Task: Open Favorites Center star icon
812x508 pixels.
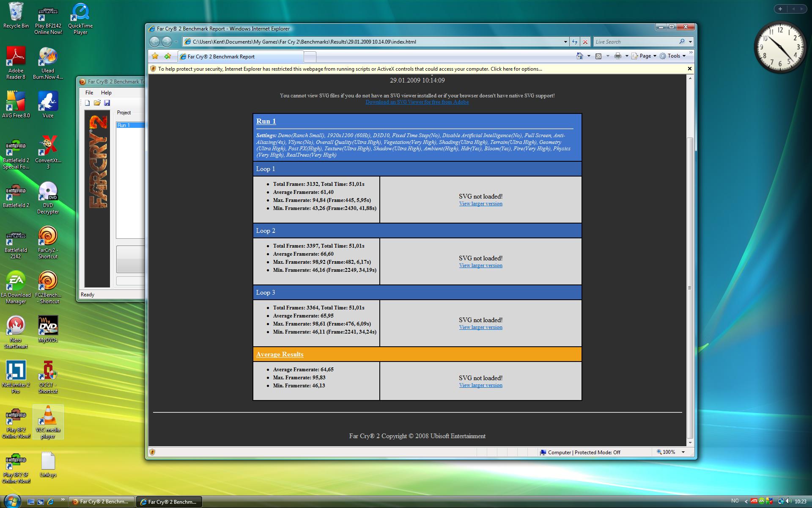Action: point(155,56)
